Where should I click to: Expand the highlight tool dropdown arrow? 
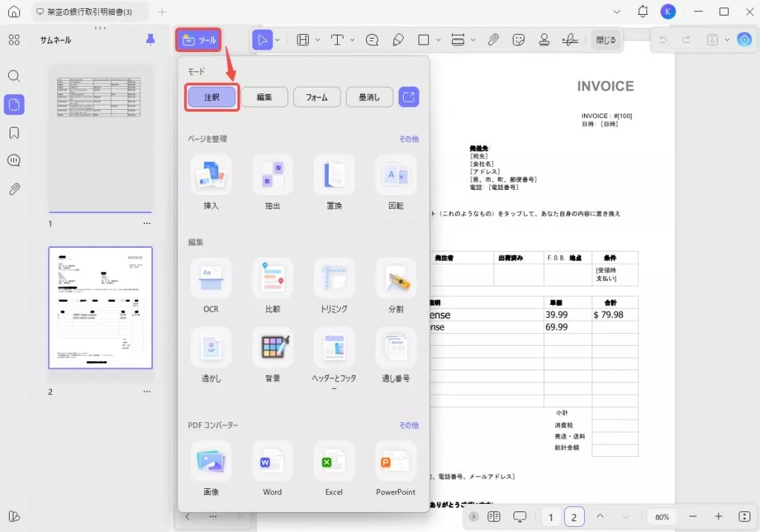pyautogui.click(x=318, y=40)
